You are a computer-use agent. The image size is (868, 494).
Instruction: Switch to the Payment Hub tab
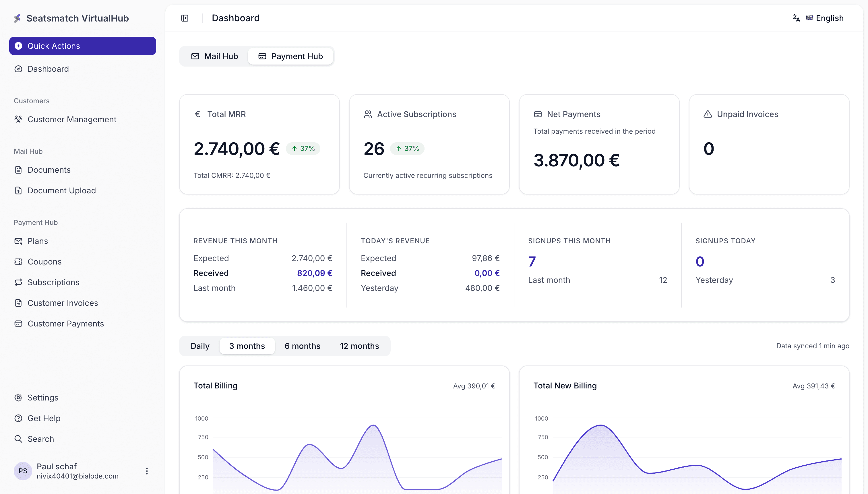[x=290, y=56]
